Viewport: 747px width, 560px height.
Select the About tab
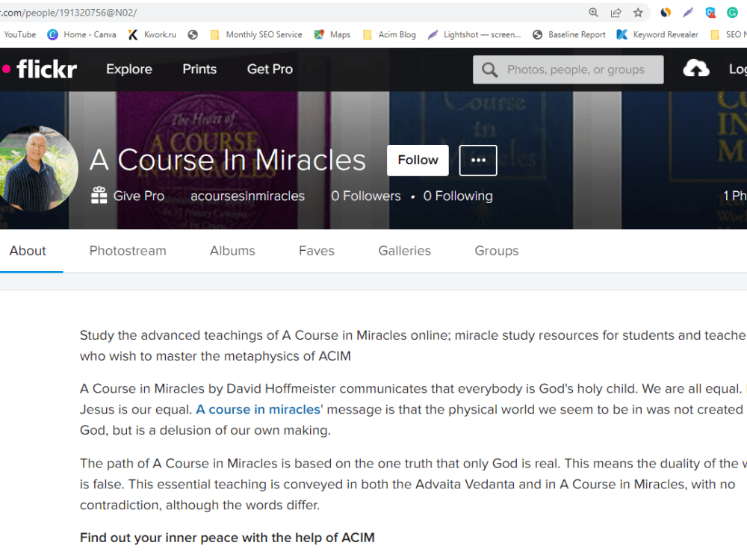coord(28,251)
